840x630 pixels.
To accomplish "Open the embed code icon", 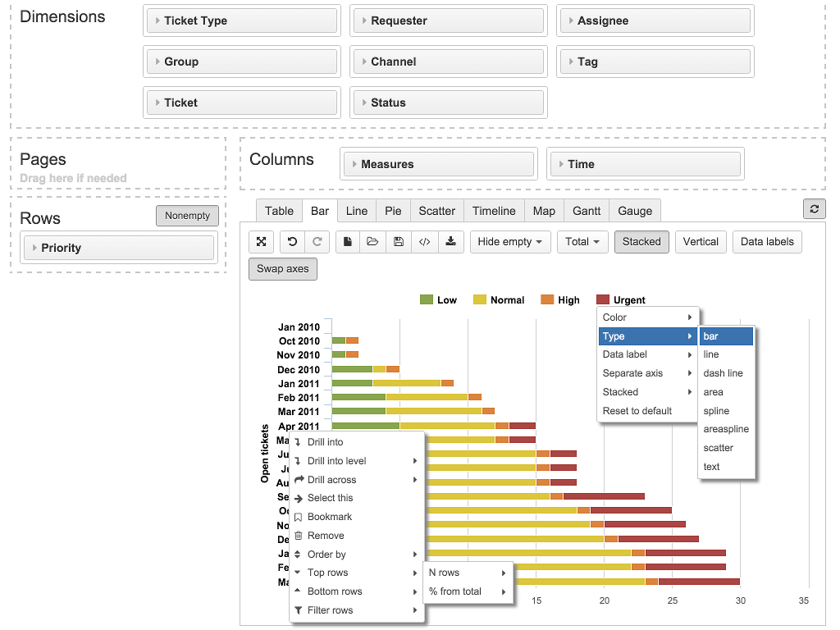I will [424, 242].
